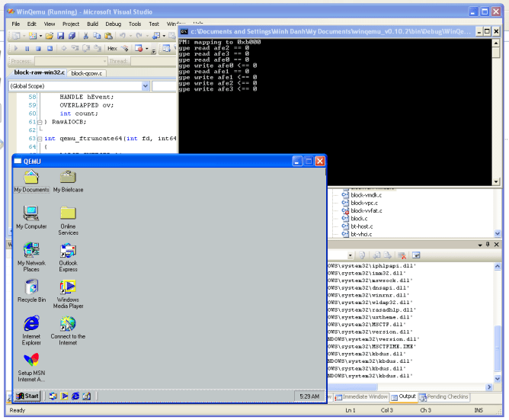Open the Test menu
This screenshot has width=509, height=420.
(x=154, y=24)
